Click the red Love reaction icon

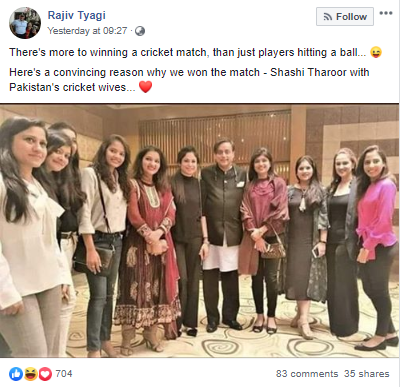point(45,374)
